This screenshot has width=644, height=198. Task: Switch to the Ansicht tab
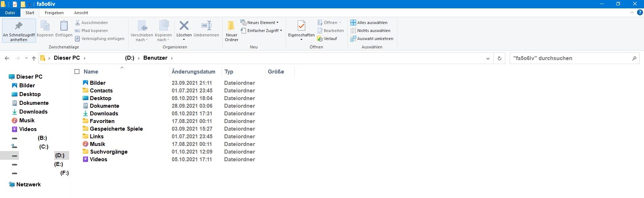point(81,13)
